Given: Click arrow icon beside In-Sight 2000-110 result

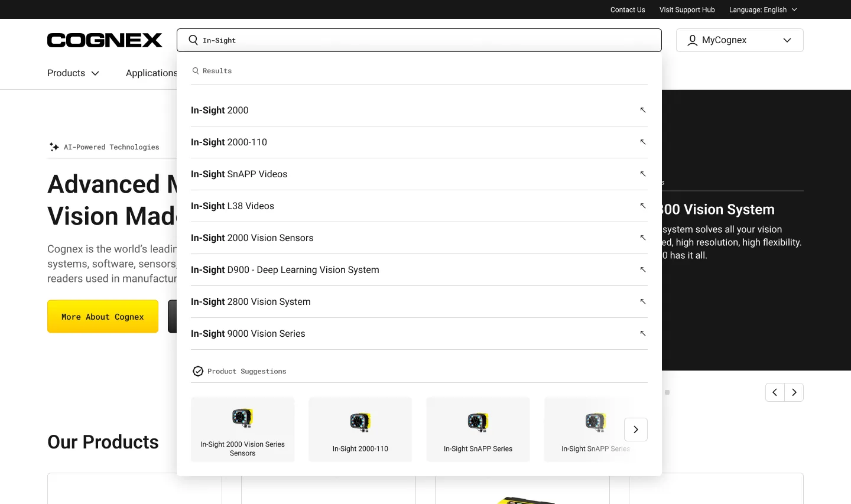Looking at the screenshot, I should point(643,142).
